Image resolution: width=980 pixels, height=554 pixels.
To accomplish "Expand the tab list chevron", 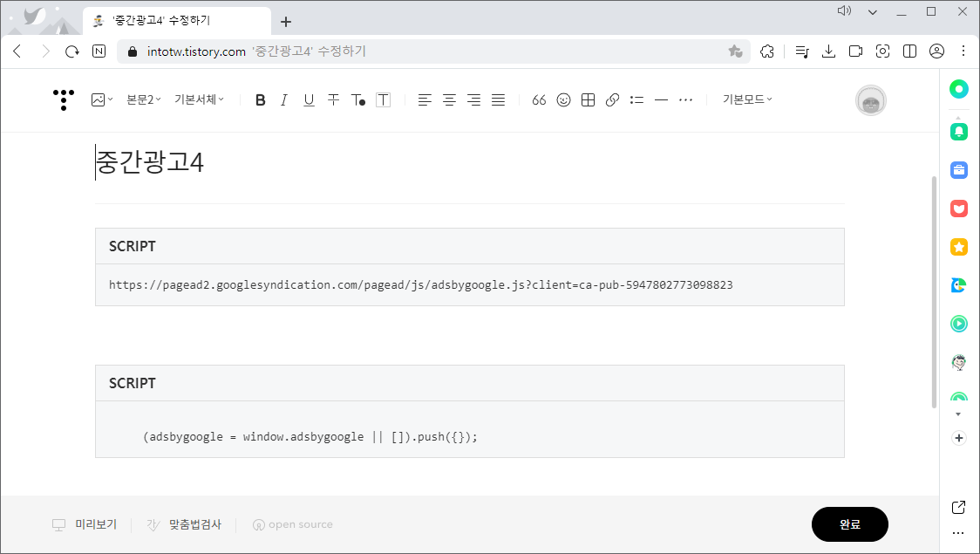I will point(873,12).
